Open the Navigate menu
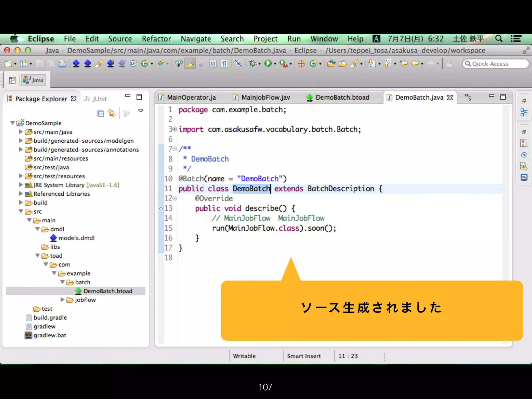532x399 pixels. [x=196, y=39]
